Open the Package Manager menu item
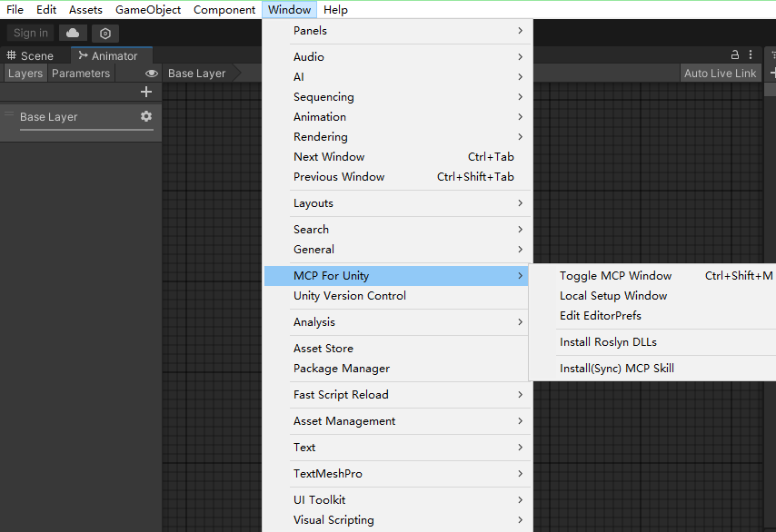The height and width of the screenshot is (532, 776). click(x=342, y=369)
